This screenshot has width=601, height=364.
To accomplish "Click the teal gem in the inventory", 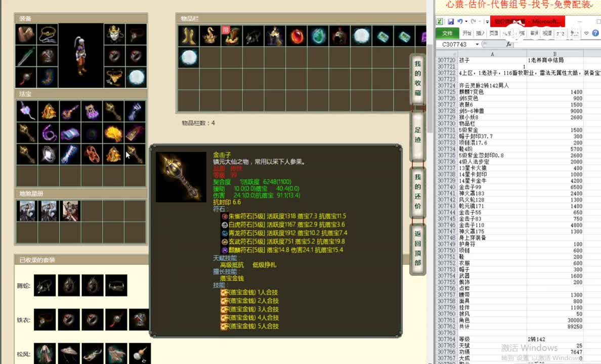I will point(318,36).
